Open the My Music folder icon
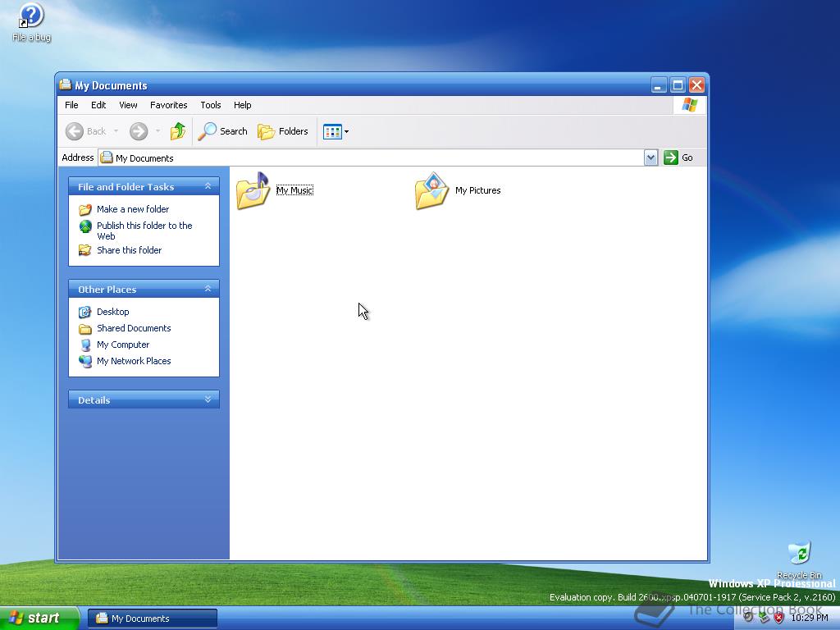 [x=253, y=190]
